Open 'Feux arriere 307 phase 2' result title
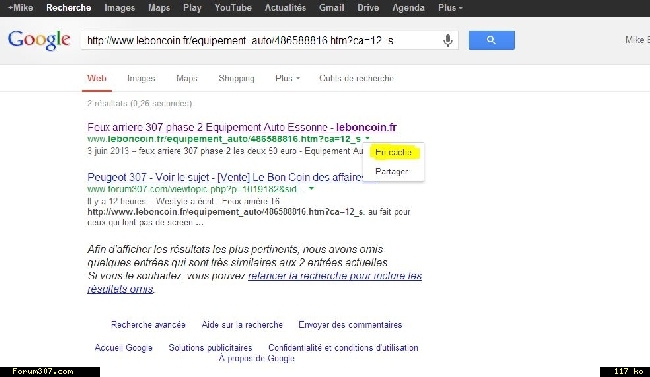The image size is (650, 377). coord(242,127)
